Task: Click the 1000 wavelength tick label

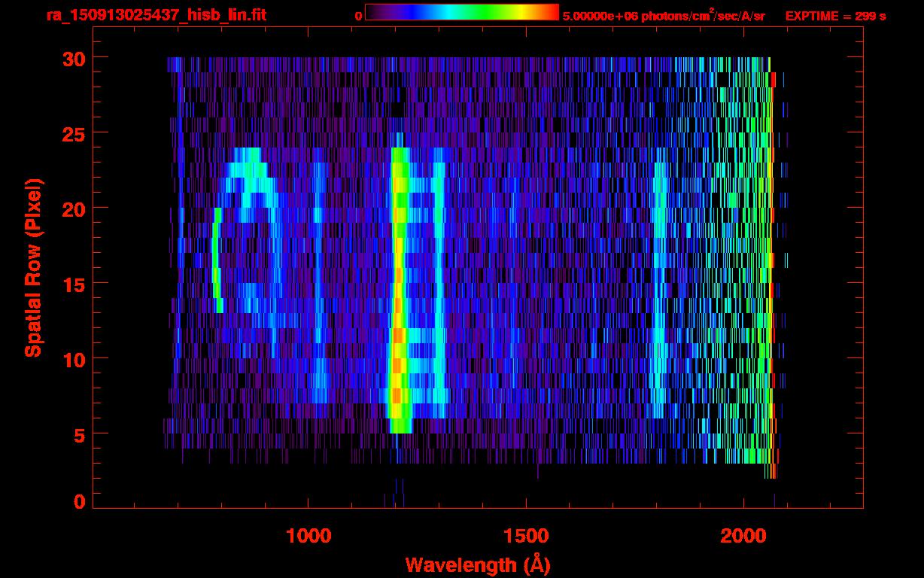Action: coord(309,536)
